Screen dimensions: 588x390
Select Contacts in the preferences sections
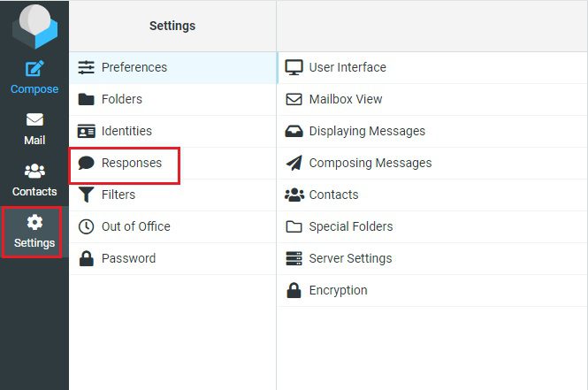click(x=432, y=195)
